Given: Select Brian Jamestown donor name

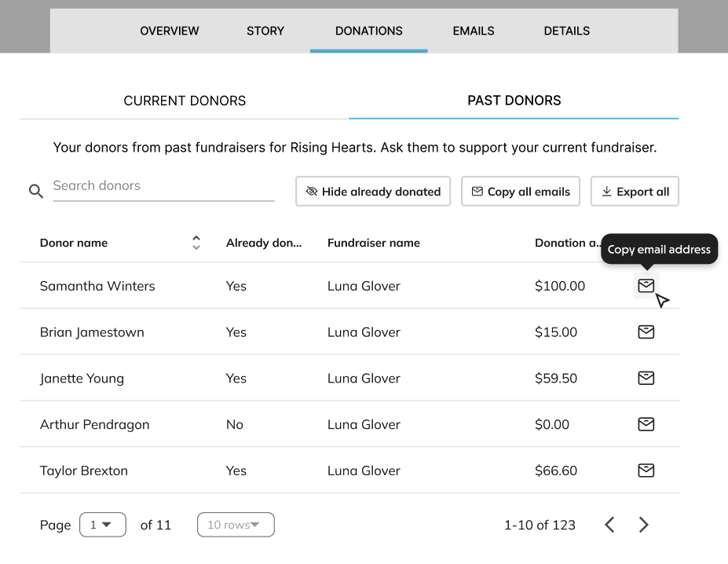Looking at the screenshot, I should [92, 332].
